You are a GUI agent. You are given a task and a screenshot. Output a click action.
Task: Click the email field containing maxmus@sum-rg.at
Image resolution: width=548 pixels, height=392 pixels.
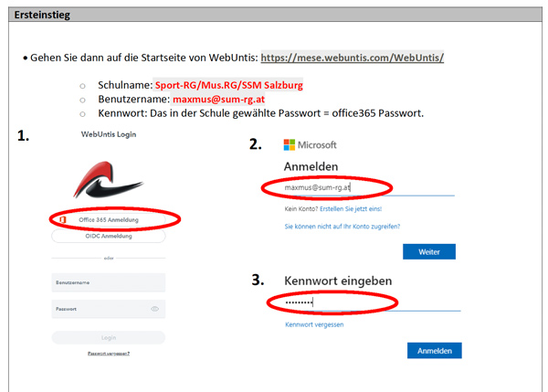[369, 188]
